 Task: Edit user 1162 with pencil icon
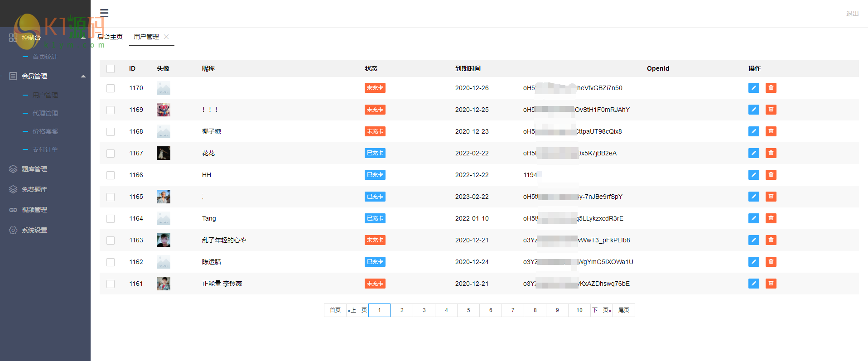[x=753, y=262]
